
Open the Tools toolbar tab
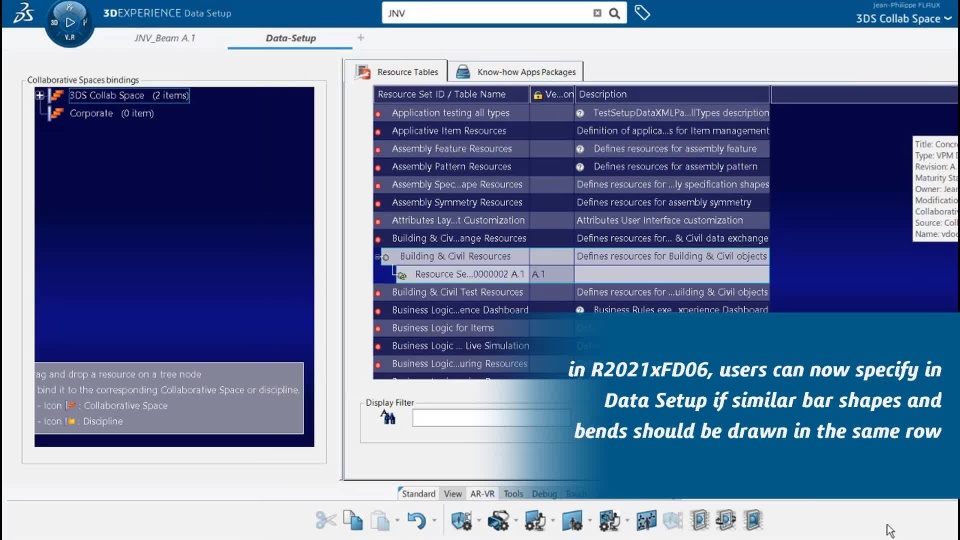513,493
